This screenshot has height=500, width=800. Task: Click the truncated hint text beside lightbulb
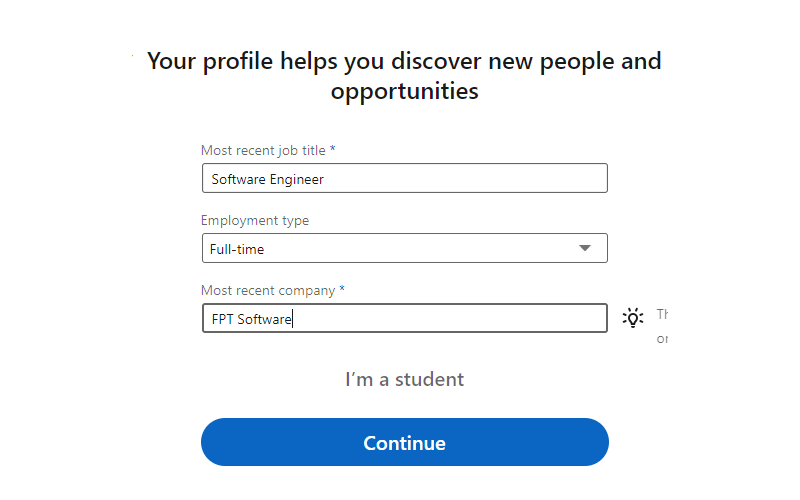(x=662, y=326)
